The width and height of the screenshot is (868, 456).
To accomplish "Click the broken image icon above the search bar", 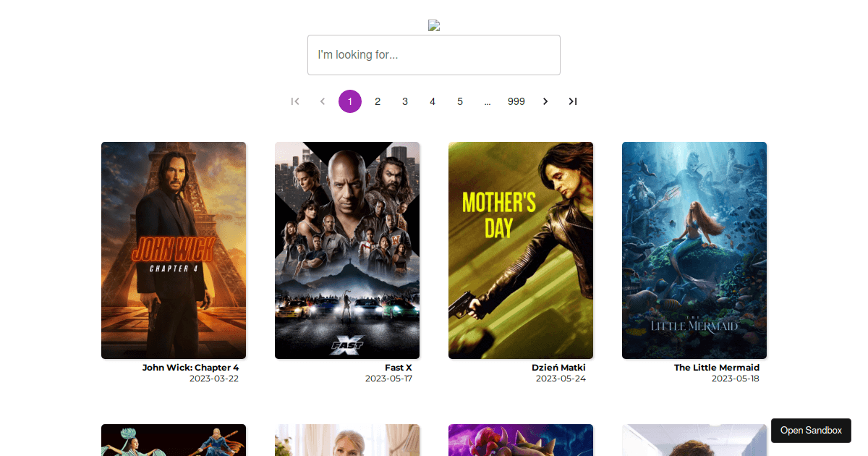I will [434, 25].
